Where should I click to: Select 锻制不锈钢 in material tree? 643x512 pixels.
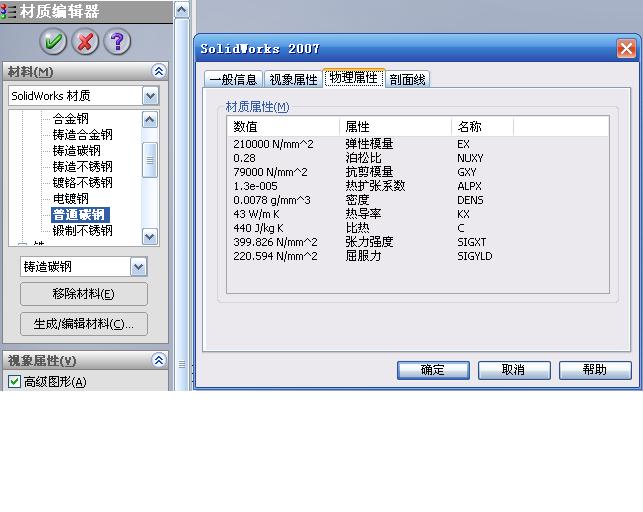pos(82,230)
